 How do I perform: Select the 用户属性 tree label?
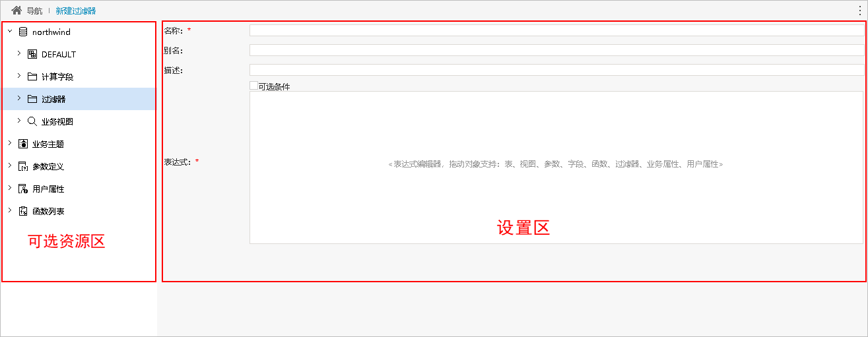click(48, 189)
